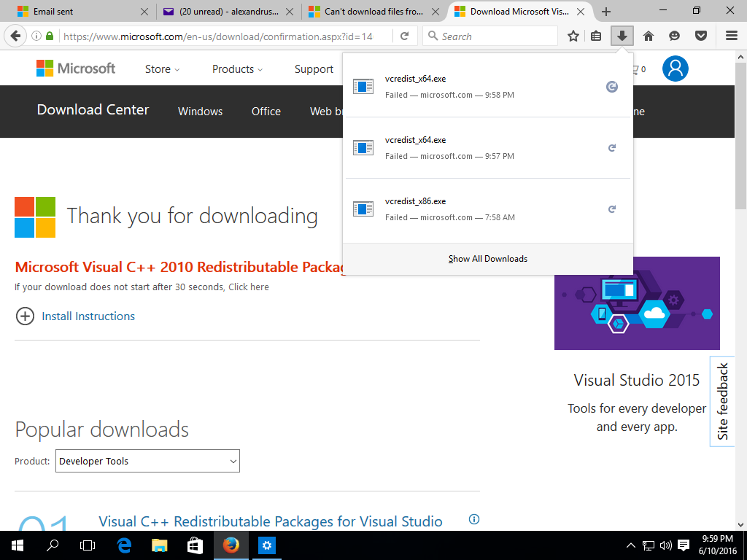This screenshot has height=560, width=747.
Task: Click the Download Center heading link
Action: 93,110
